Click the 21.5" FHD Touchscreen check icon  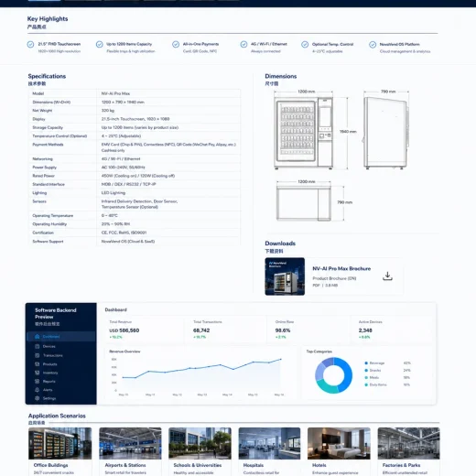tap(30, 45)
